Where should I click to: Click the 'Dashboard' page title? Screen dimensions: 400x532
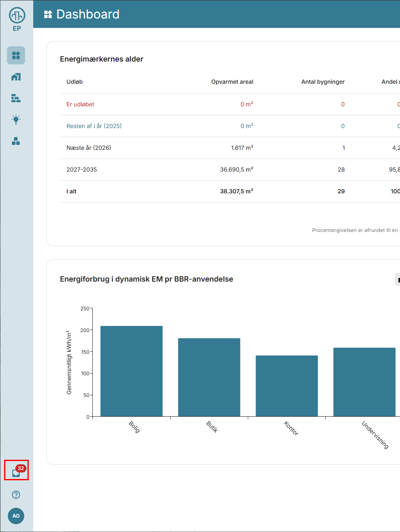(x=88, y=14)
